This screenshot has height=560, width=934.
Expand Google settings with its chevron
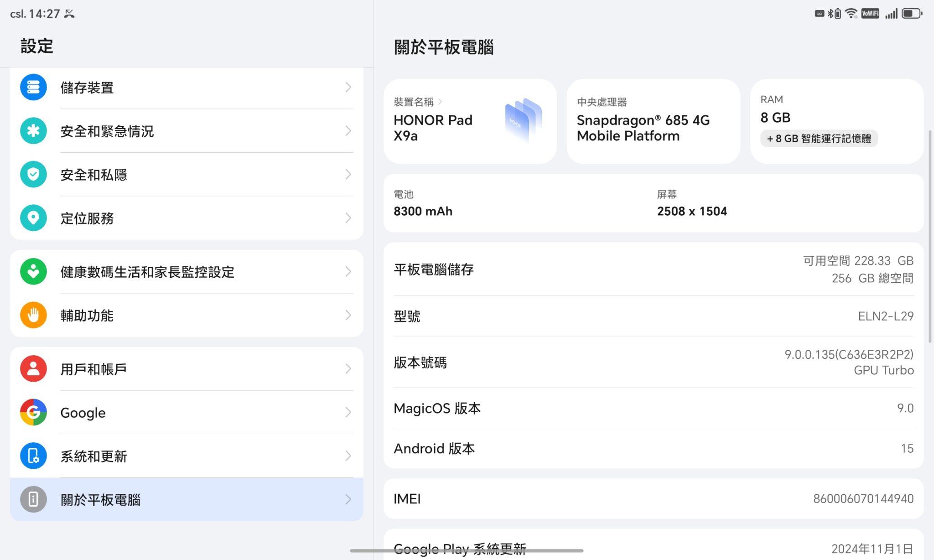348,412
